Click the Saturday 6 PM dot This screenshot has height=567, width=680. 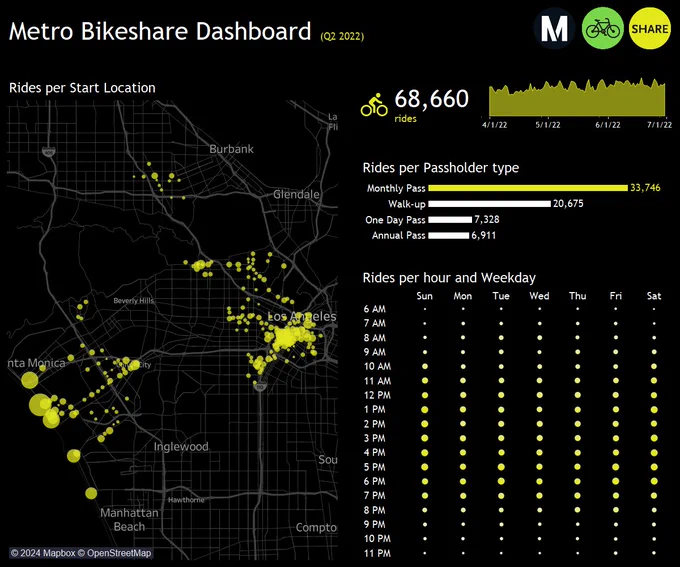click(654, 481)
